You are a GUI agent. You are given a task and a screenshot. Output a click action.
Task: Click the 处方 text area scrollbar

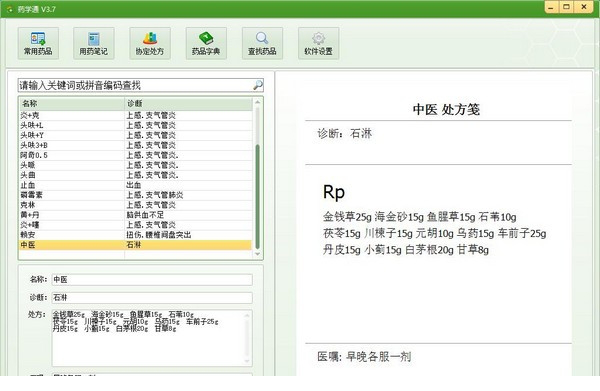[x=248, y=338]
